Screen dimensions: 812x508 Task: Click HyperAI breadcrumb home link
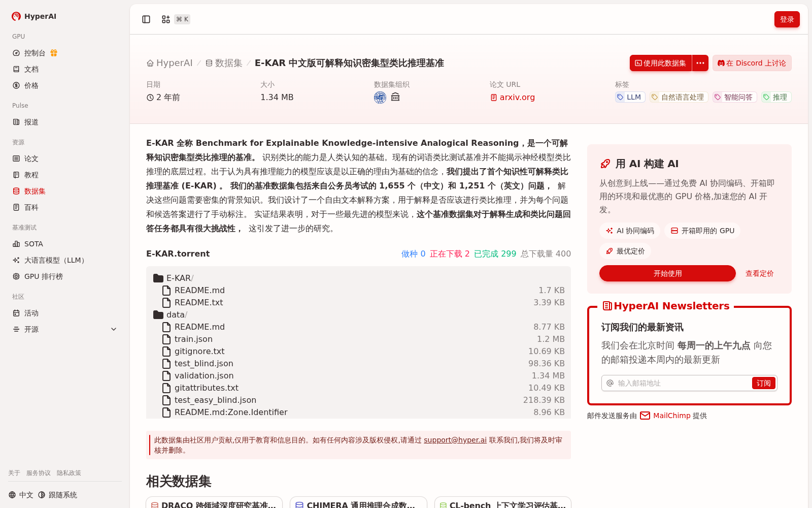[170, 63]
